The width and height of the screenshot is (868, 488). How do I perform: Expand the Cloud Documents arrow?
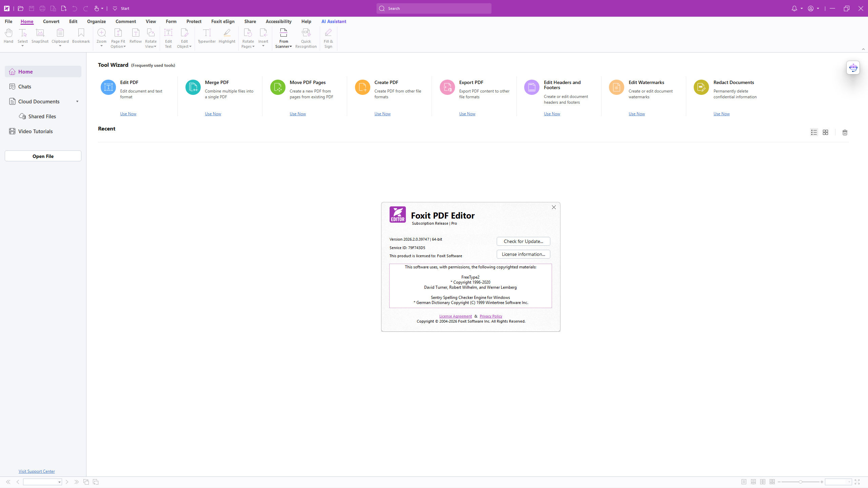pos(77,101)
